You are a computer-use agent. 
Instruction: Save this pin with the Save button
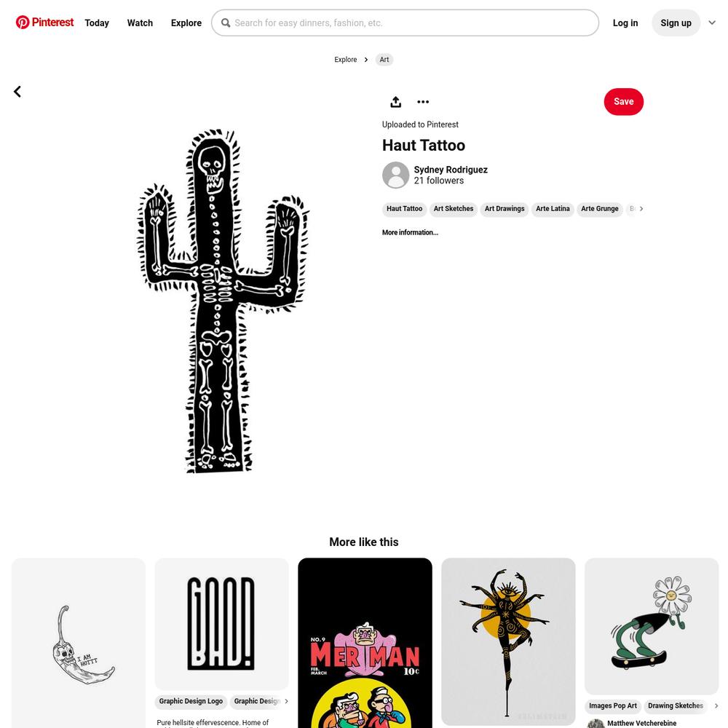(x=624, y=102)
